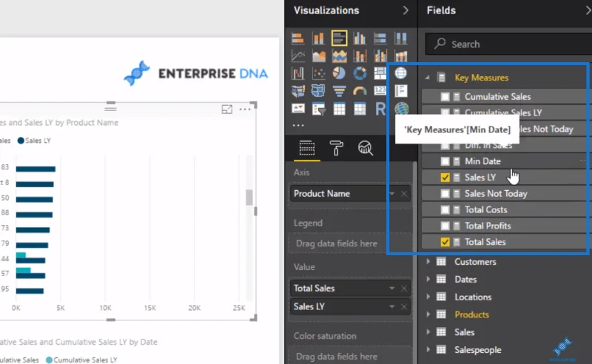
Task: Expand the Locations table
Action: (x=428, y=297)
